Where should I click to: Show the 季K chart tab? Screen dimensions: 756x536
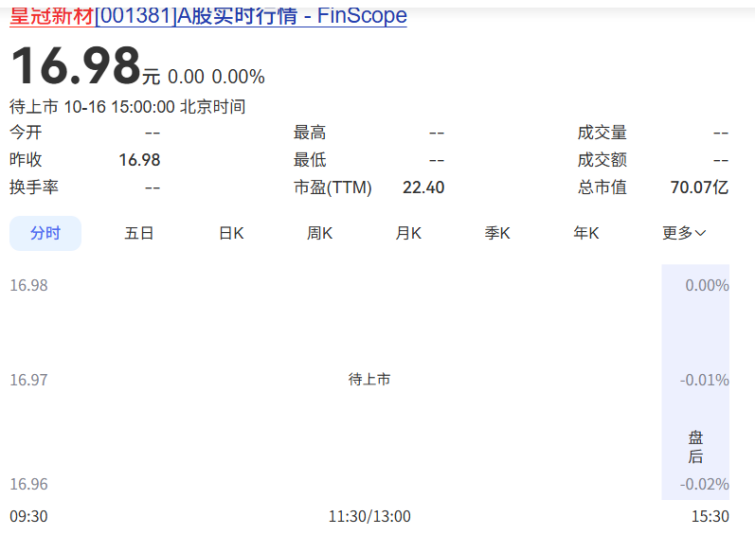497,233
